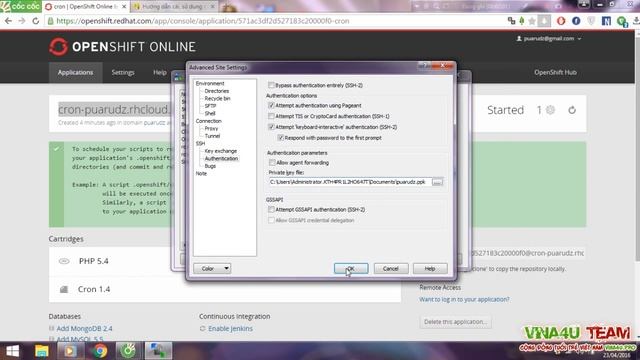Image resolution: width=640 pixels, height=360 pixels.
Task: Select Shell in the settings tree
Action: point(210,113)
